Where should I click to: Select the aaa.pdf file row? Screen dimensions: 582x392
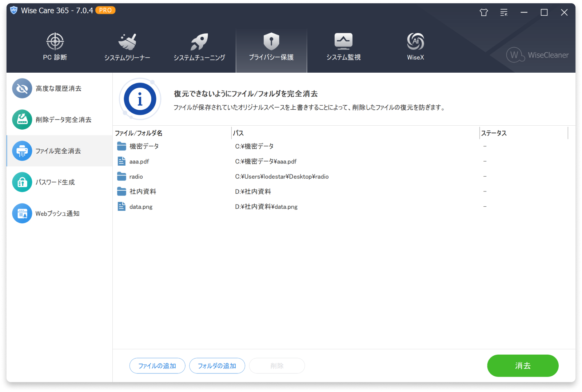[x=139, y=161]
